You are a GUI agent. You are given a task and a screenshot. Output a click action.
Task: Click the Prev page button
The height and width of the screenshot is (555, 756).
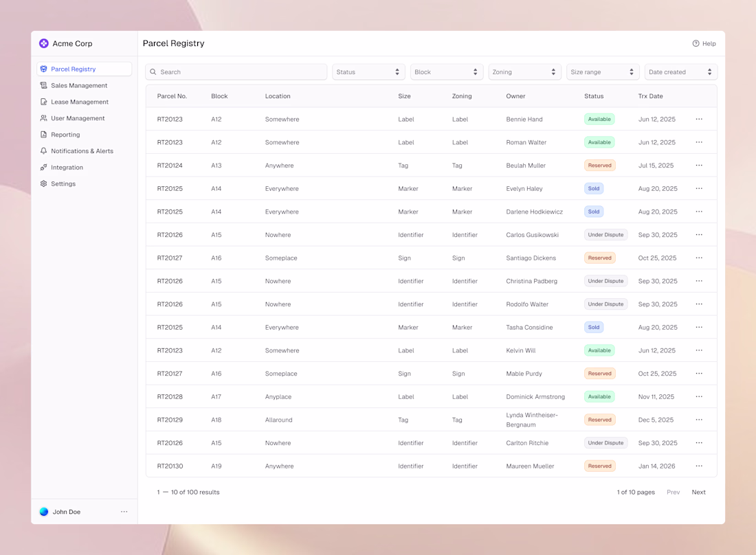(673, 492)
